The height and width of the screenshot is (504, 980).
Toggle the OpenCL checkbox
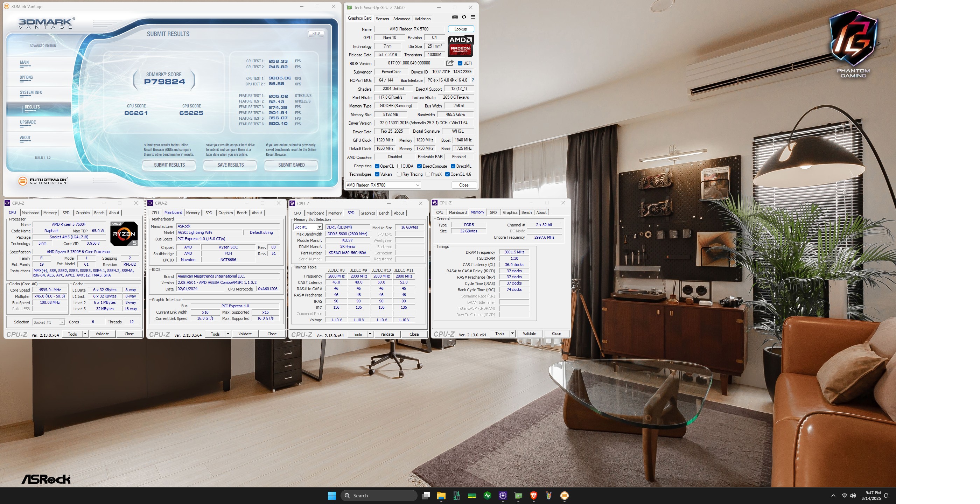click(377, 166)
